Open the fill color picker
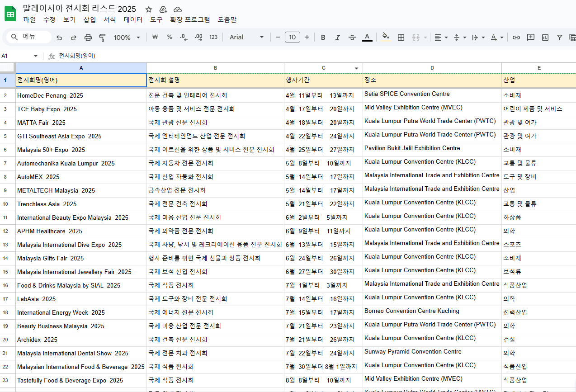This screenshot has width=576, height=392. (386, 38)
